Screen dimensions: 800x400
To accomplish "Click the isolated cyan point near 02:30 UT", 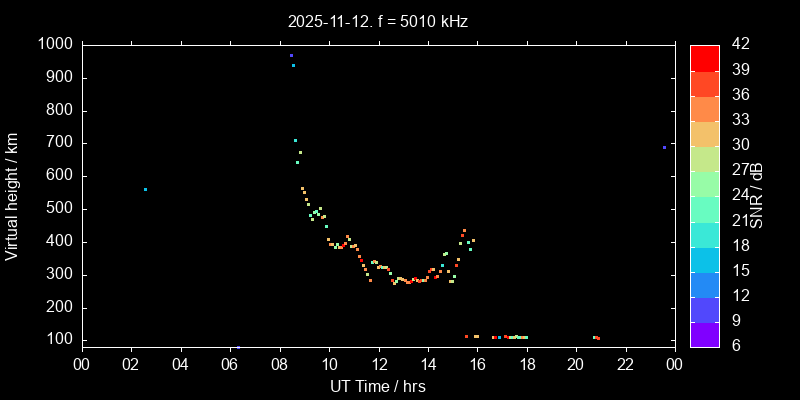I will pyautogui.click(x=145, y=189).
